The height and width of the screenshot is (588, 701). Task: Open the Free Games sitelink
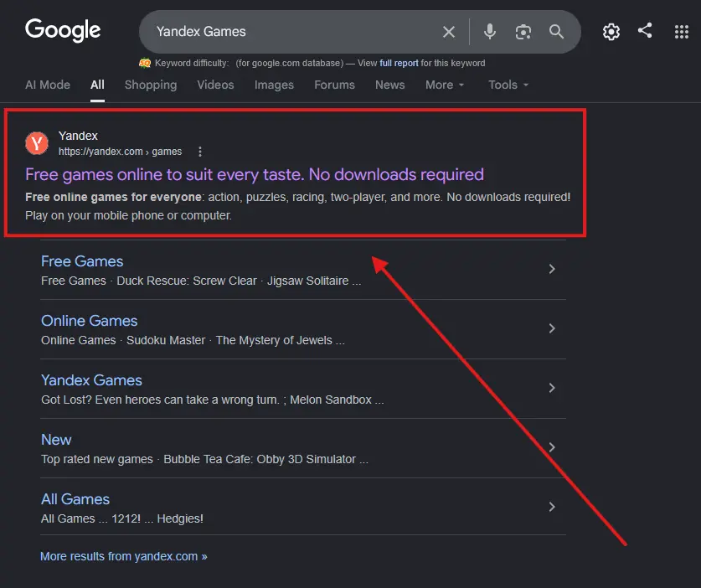click(x=82, y=261)
